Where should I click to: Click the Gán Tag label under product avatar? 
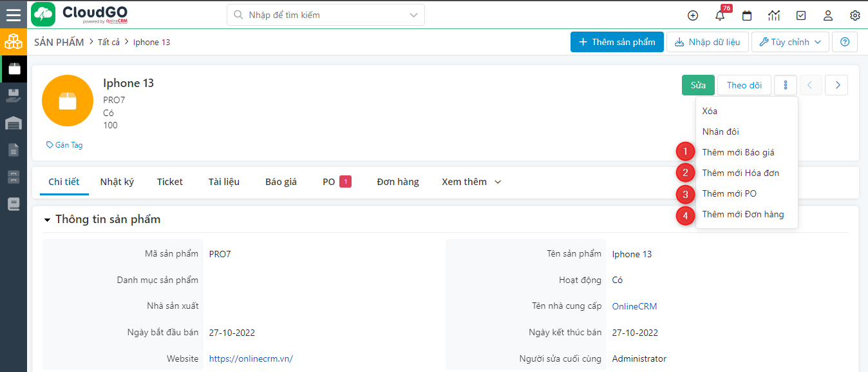64,144
